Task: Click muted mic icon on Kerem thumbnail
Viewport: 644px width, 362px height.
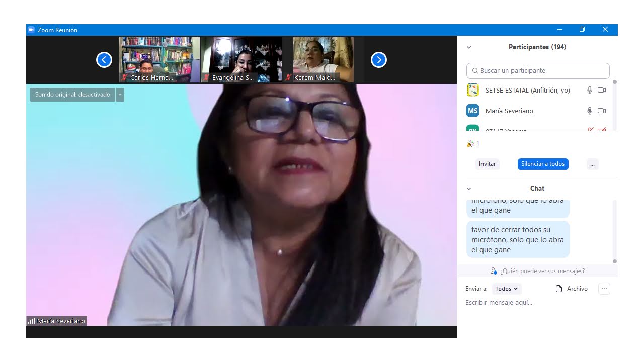Action: point(288,78)
